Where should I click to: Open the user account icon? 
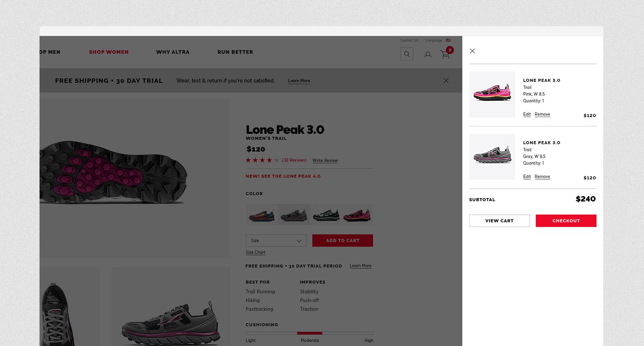coord(428,54)
